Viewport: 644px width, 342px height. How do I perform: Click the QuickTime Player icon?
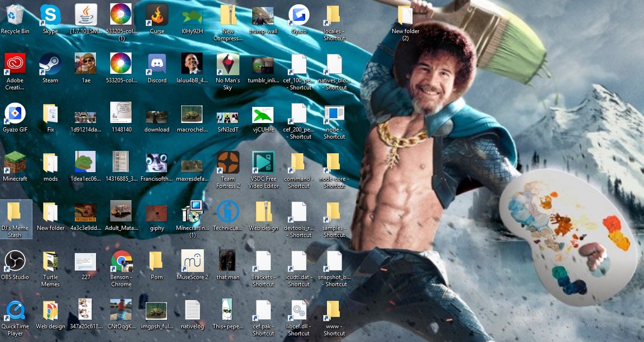15,310
